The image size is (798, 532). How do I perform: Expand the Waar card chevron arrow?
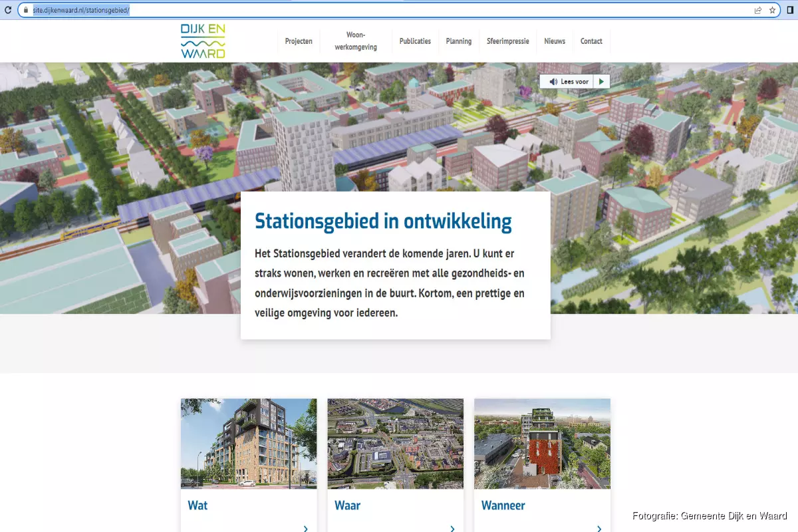pyautogui.click(x=452, y=528)
